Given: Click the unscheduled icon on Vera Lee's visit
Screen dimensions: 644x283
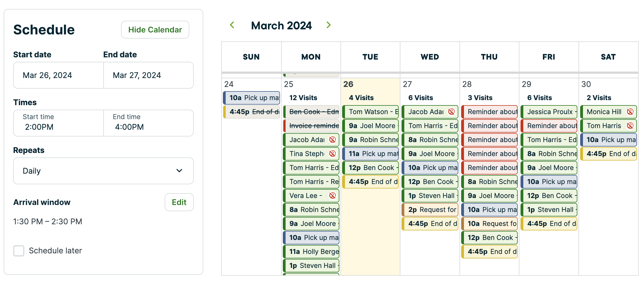Looking at the screenshot, I should click(333, 195).
